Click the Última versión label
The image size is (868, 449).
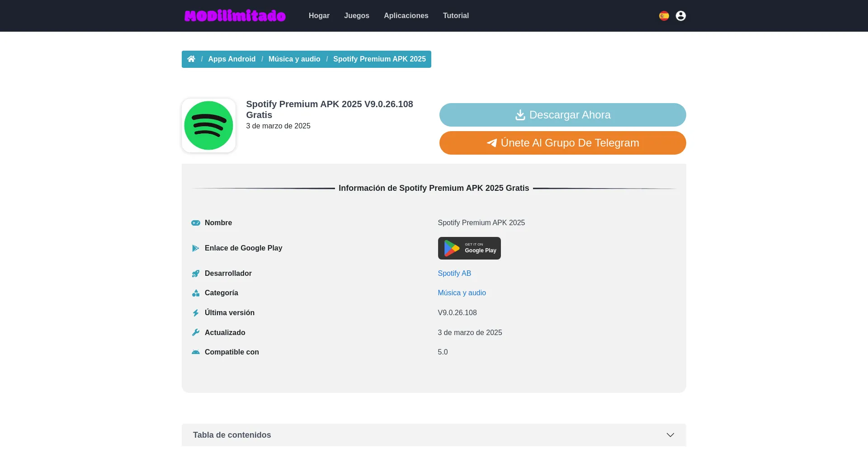click(230, 313)
